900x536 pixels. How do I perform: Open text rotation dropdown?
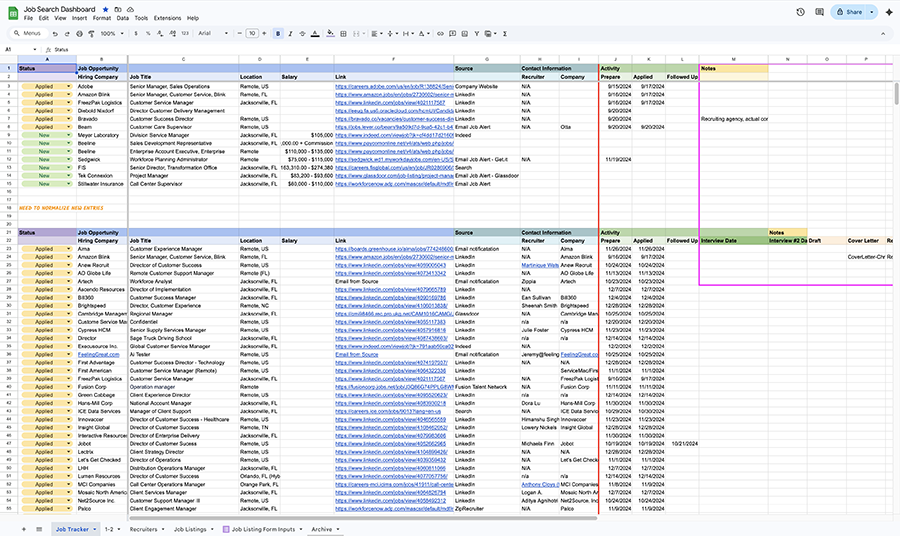pos(423,34)
